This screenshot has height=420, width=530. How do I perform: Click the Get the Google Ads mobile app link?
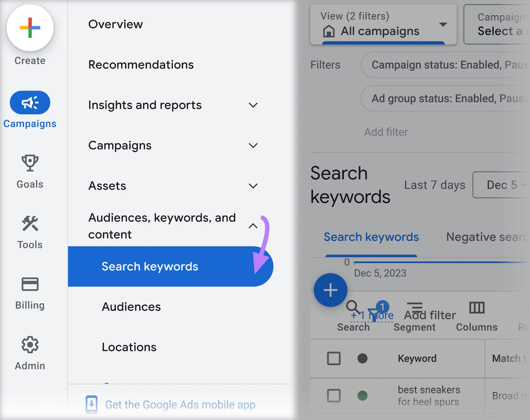(x=179, y=404)
